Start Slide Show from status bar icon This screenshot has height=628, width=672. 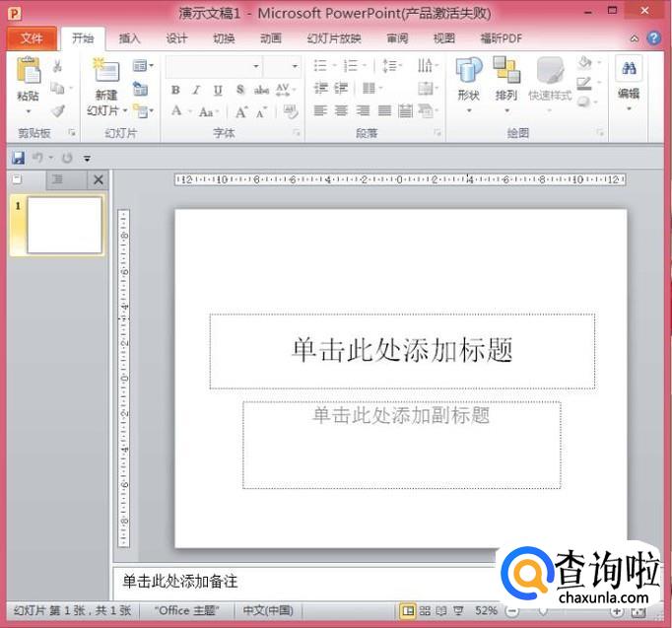(457, 611)
